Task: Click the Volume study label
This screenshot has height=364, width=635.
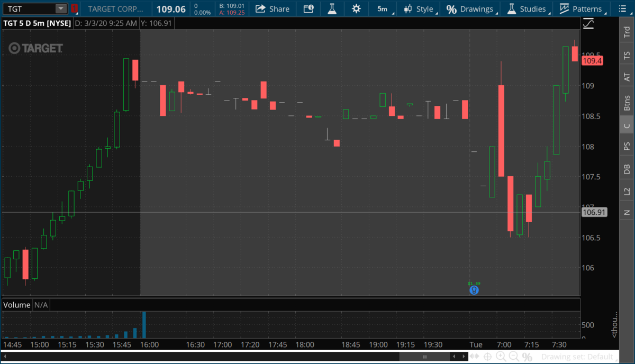Action: (17, 305)
